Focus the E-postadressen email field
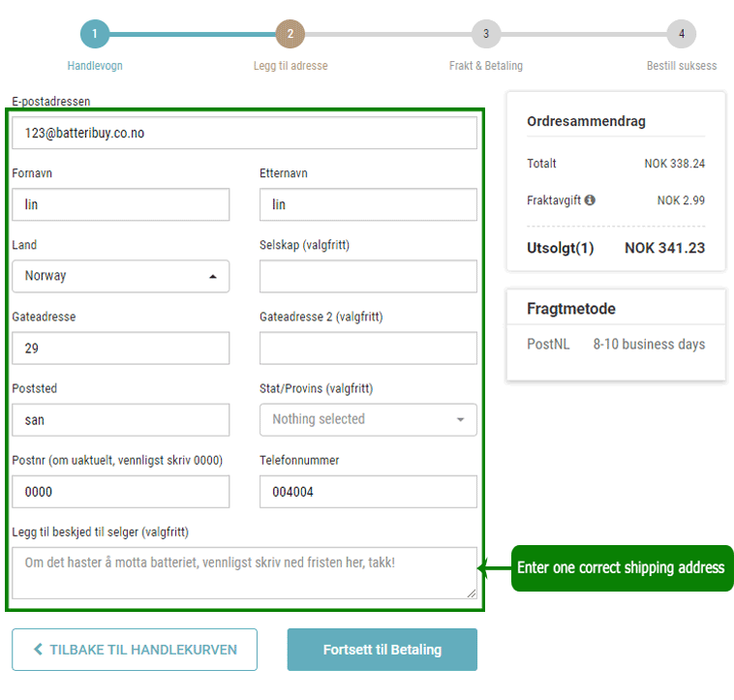Image resolution: width=734 pixels, height=700 pixels. pos(244,133)
